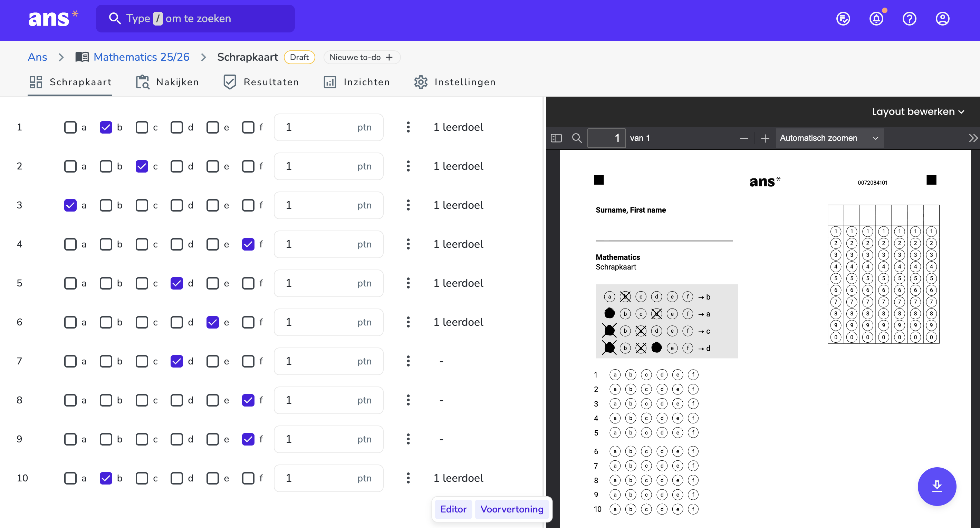Click the plus icon on Nieuwe to-do

tap(389, 57)
